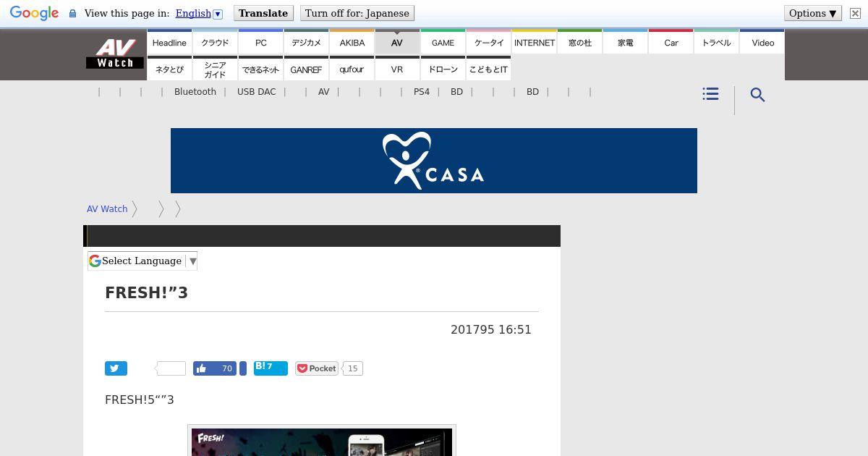Turn off translation for Japanese

coord(357,13)
